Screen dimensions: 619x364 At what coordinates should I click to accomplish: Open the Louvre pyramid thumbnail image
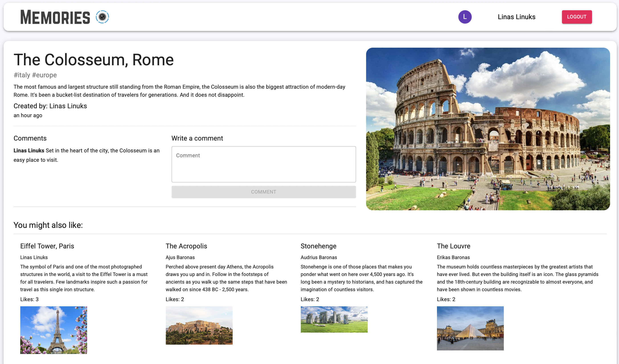pos(470,328)
